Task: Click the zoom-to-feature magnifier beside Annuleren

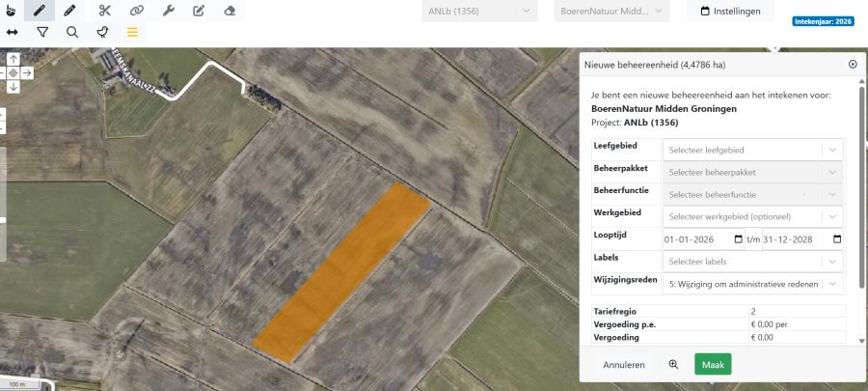Action: (673, 365)
